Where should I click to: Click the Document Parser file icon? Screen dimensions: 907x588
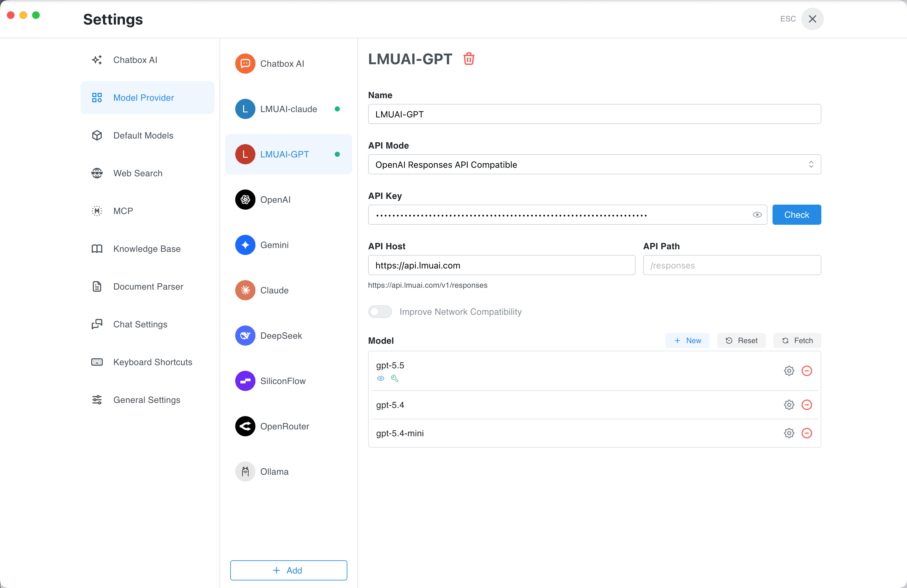pyautogui.click(x=97, y=286)
